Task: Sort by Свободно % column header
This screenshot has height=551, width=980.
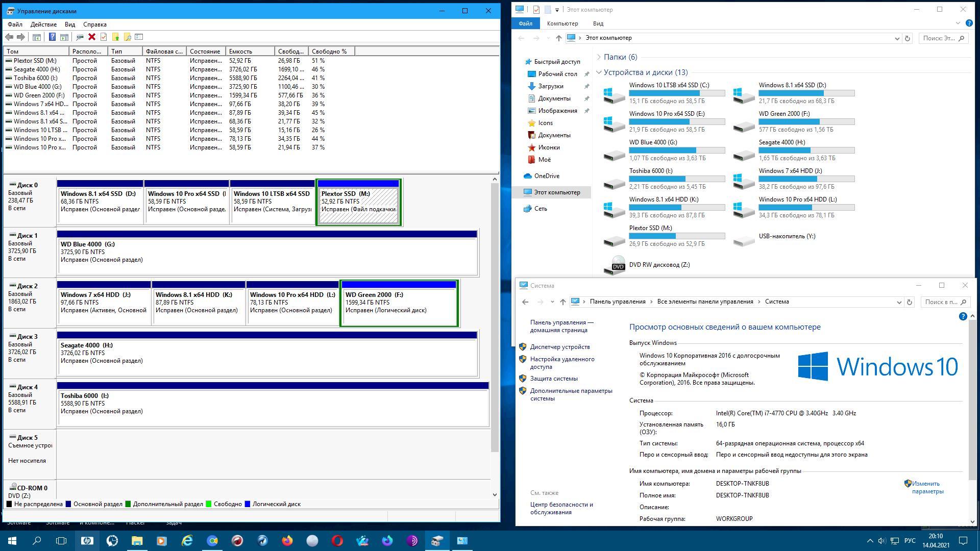Action: tap(331, 51)
